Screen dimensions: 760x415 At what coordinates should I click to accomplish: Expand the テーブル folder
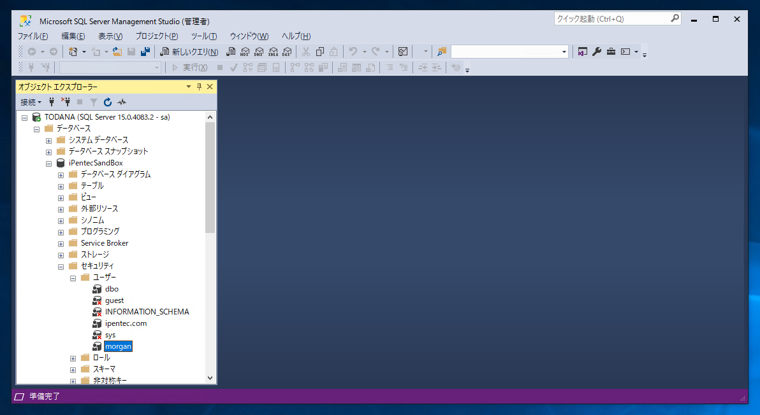coord(61,187)
